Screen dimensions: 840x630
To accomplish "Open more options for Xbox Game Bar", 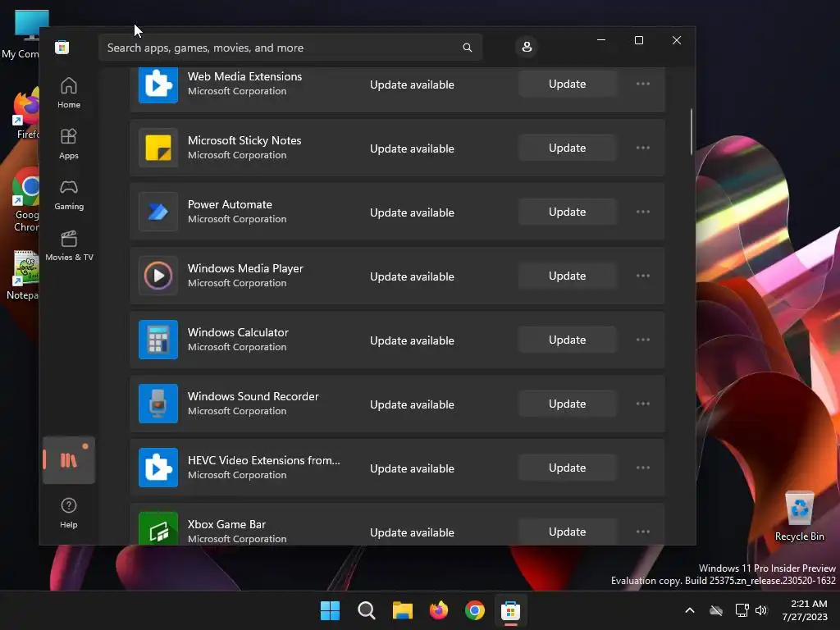I will pos(643,532).
